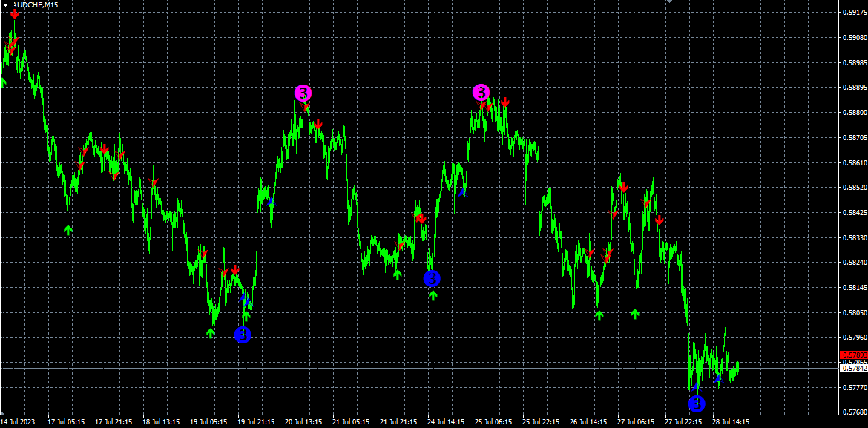Click the 0.58145 price scale label
The height and width of the screenshot is (428, 868).
click(854, 287)
